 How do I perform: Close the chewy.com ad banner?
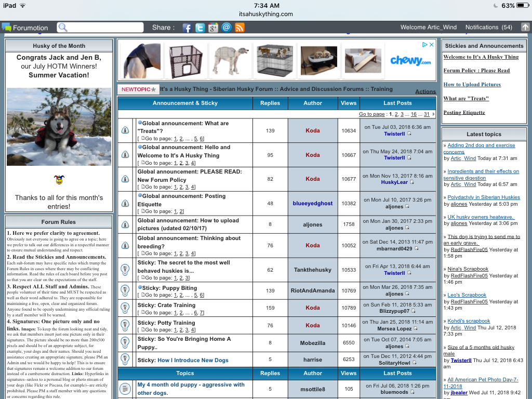(x=432, y=45)
